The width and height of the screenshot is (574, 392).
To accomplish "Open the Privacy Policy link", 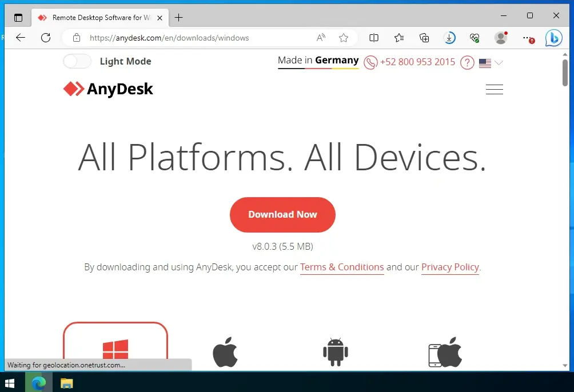I will (450, 267).
